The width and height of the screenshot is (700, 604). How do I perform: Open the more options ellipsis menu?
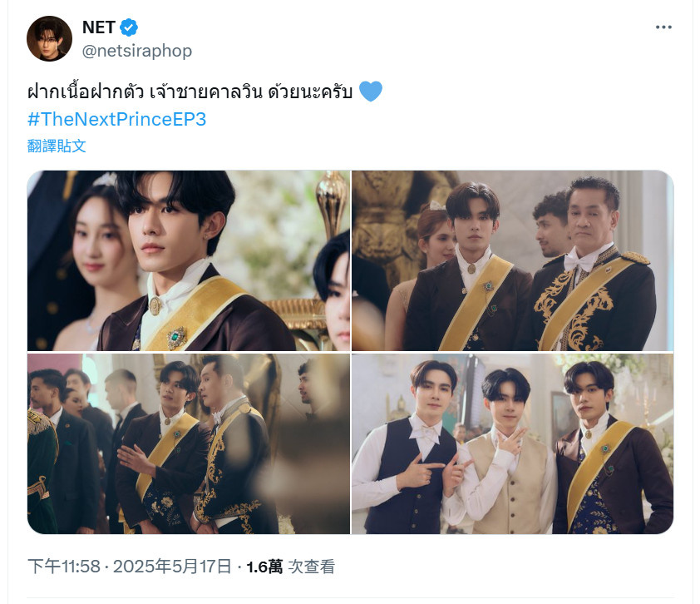pos(663,27)
